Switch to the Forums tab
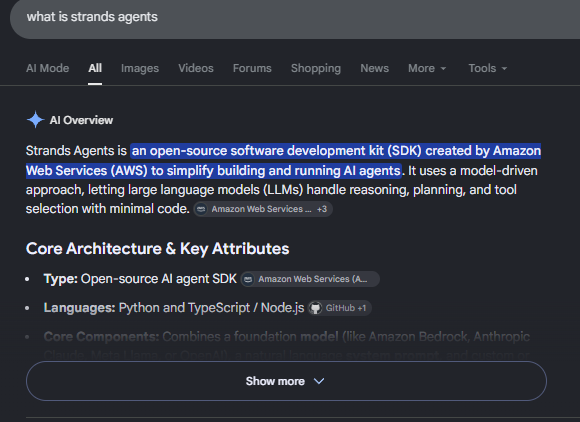Viewport: 580px width, 422px height. [252, 68]
